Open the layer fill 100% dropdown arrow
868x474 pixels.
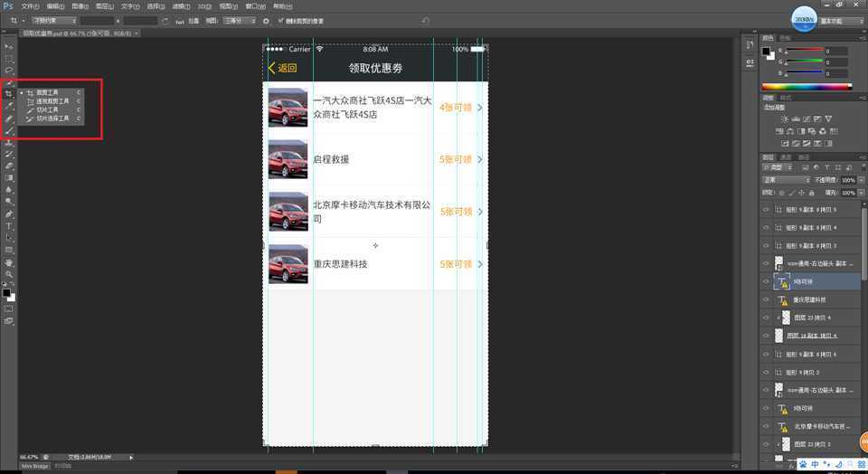[861, 193]
